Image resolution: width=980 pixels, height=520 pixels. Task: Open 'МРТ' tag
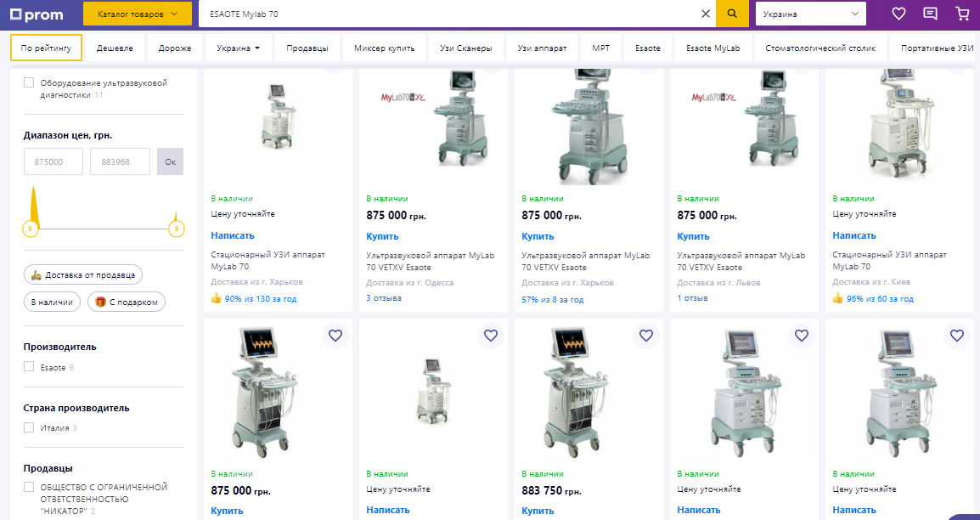[600, 48]
